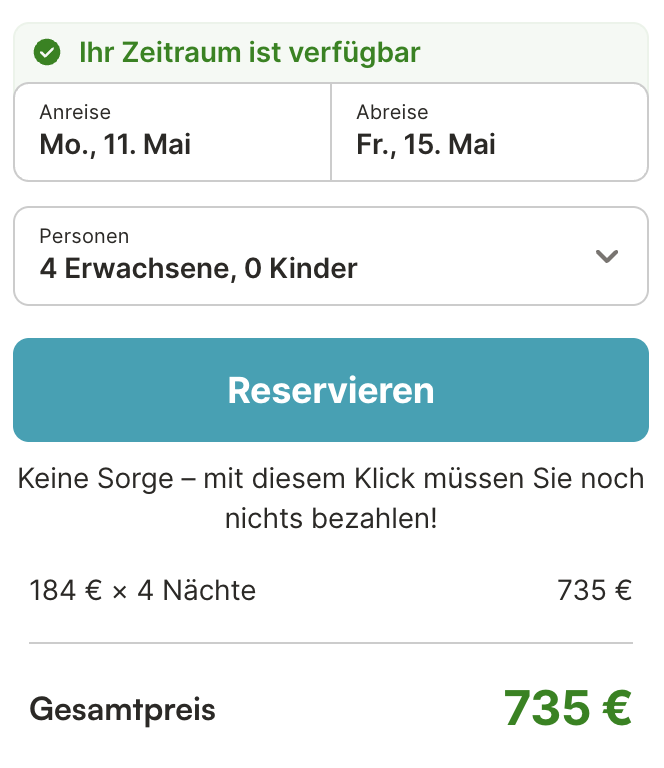Image resolution: width=664 pixels, height=768 pixels.
Task: Click the 'Mo., 11. Mai' arrival date
Action: (115, 145)
